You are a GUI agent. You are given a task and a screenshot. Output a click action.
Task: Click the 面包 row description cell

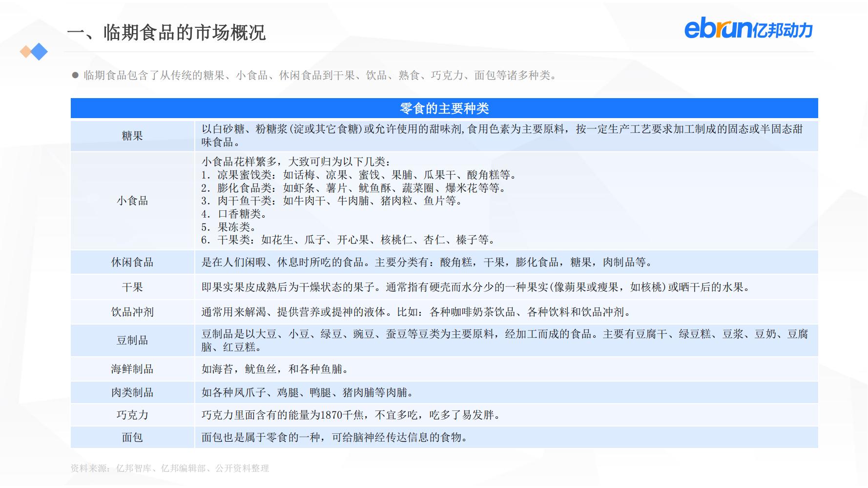click(x=337, y=438)
